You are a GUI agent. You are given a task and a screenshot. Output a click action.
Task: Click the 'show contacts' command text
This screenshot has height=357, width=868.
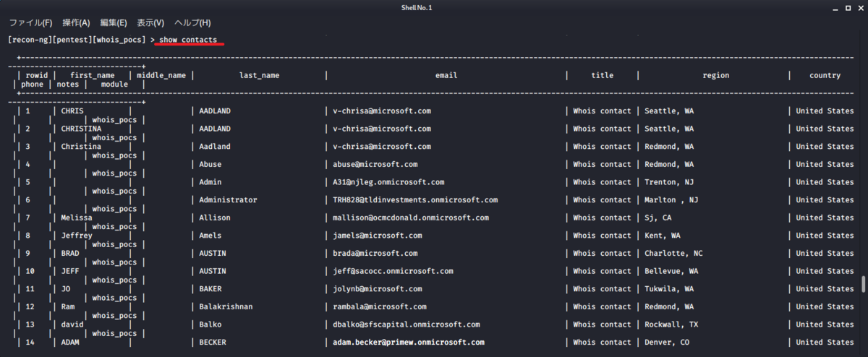pyautogui.click(x=188, y=39)
